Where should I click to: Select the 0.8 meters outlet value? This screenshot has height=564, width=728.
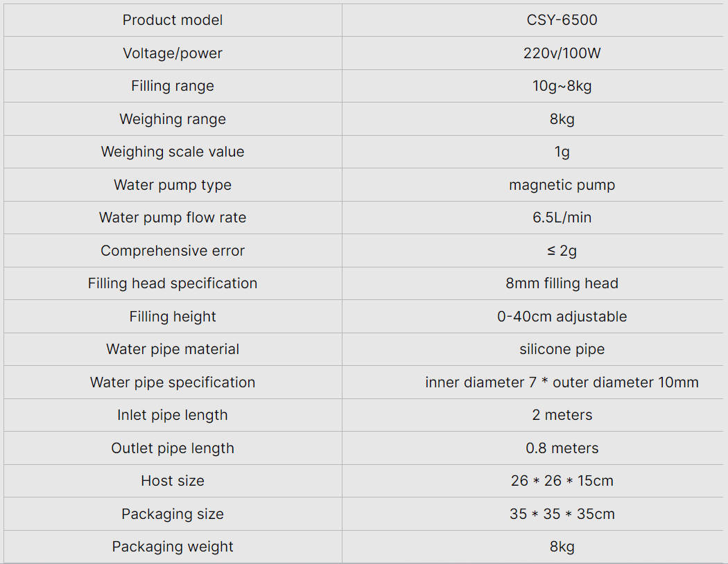pos(562,448)
